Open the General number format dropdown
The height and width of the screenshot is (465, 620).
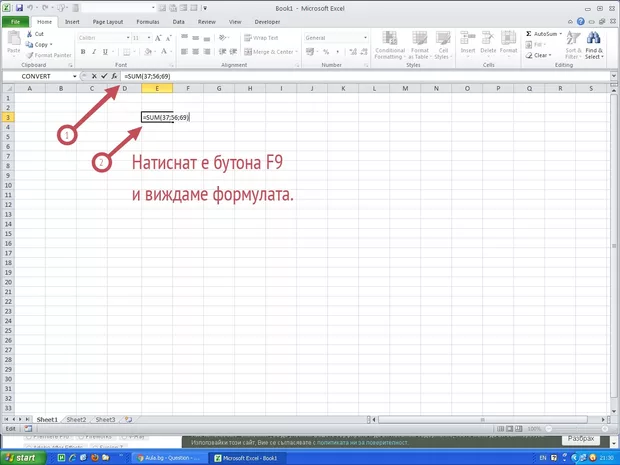(365, 38)
